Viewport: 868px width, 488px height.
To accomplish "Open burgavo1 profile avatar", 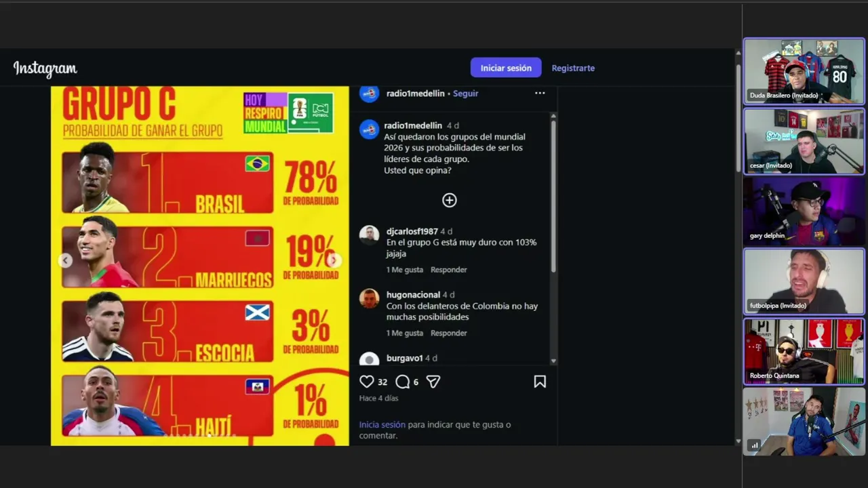I will (x=369, y=359).
